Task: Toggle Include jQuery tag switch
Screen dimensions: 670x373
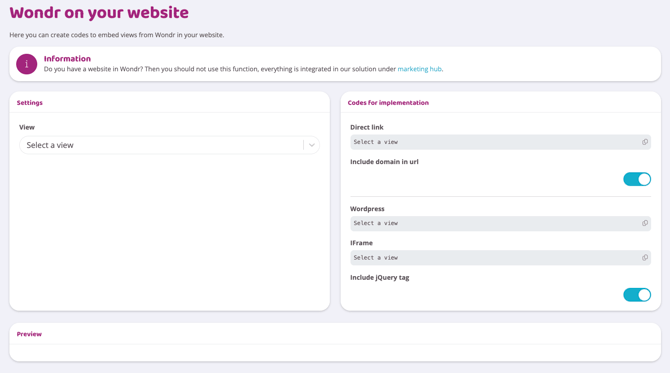Action: pyautogui.click(x=637, y=295)
